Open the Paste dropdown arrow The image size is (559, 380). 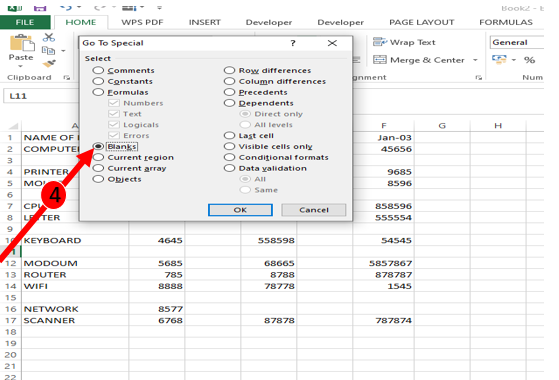[21, 66]
